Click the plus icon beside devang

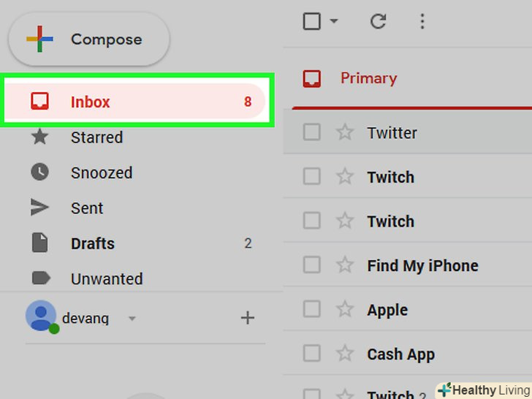[248, 318]
